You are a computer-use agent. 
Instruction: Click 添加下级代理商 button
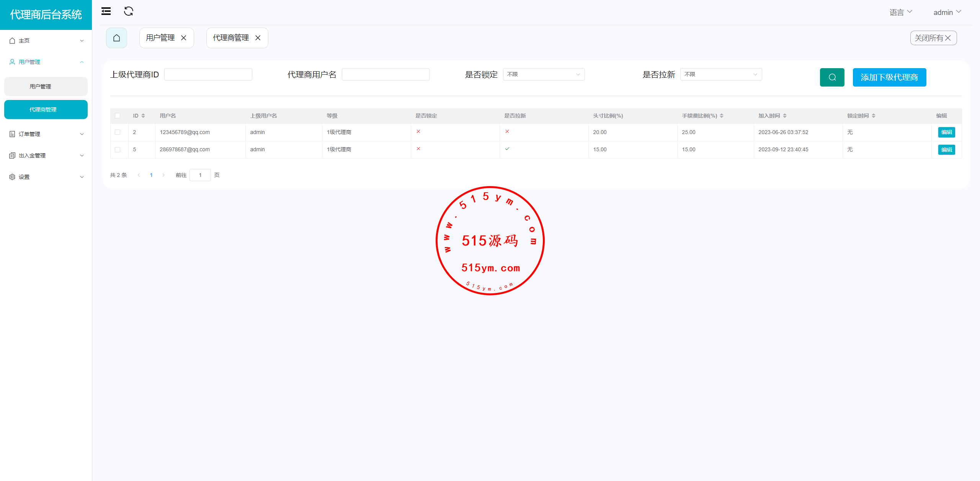(889, 77)
